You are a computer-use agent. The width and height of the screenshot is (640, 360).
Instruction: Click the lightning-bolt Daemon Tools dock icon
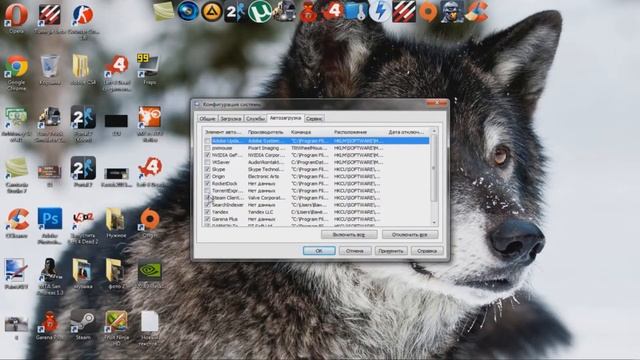380,11
